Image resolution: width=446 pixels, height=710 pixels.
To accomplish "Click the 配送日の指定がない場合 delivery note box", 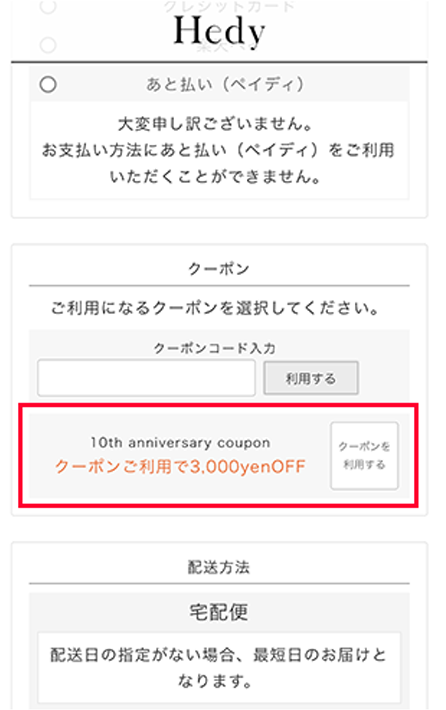I will [x=219, y=667].
